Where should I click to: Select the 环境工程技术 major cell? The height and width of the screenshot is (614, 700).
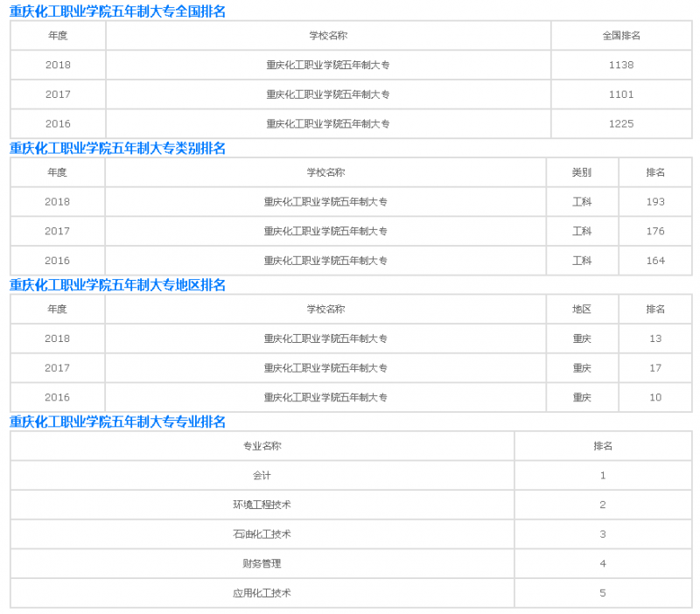262,505
